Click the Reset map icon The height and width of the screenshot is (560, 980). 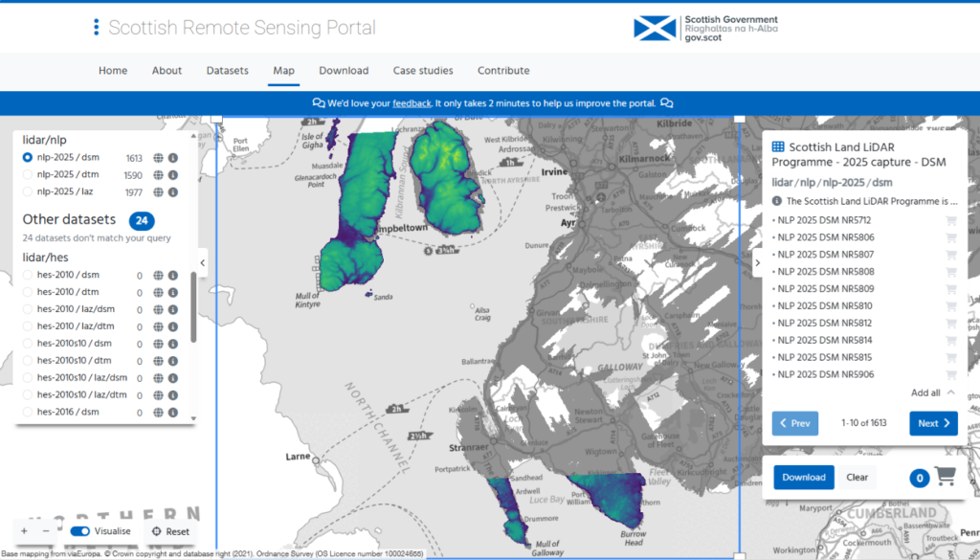pos(158,530)
